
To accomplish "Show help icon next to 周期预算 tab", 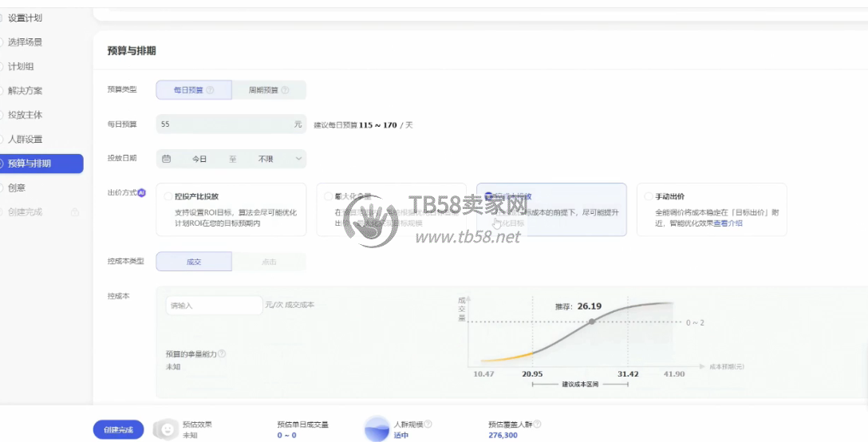I will [x=285, y=89].
